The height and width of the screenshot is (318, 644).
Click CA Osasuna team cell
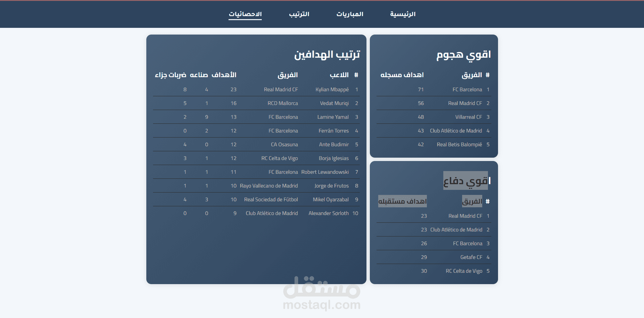pos(284,145)
